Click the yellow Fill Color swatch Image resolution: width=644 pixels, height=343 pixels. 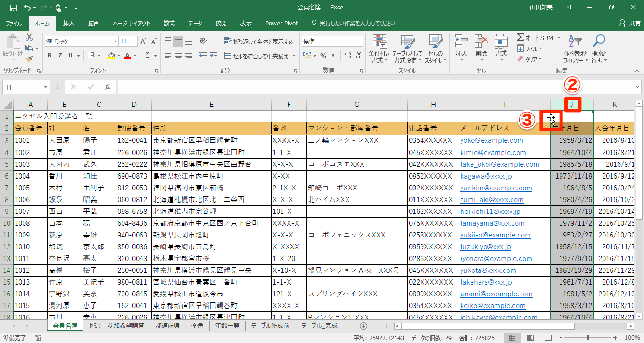(111, 56)
